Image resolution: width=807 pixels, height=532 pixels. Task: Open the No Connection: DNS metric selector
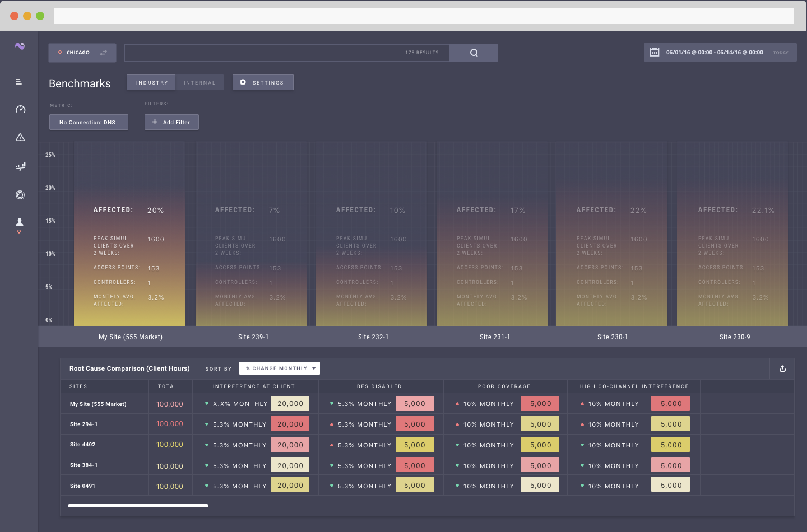[89, 122]
